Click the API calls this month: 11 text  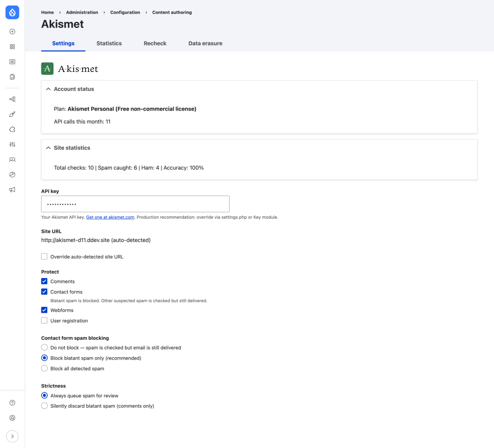82,122
